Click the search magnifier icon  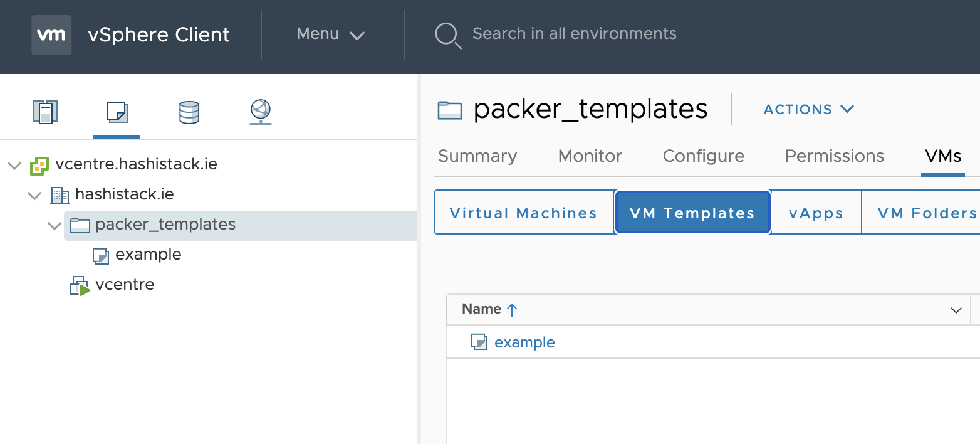pyautogui.click(x=448, y=35)
